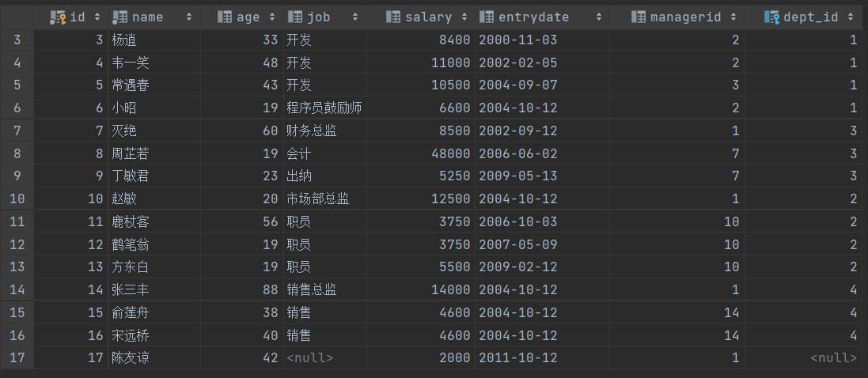
Task: Click the salary cell 5250
Action: pyautogui.click(x=421, y=176)
